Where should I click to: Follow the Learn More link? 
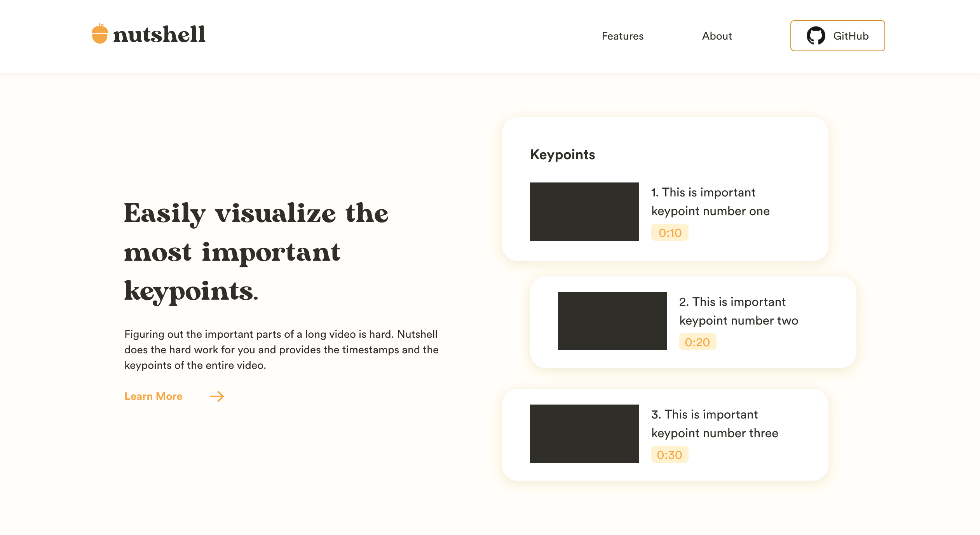tap(153, 396)
